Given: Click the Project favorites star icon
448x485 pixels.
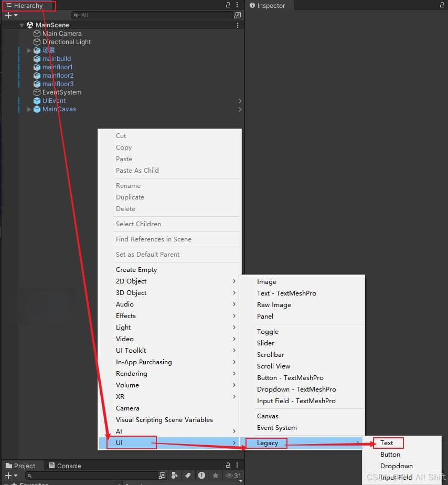Looking at the screenshot, I should pos(216,476).
